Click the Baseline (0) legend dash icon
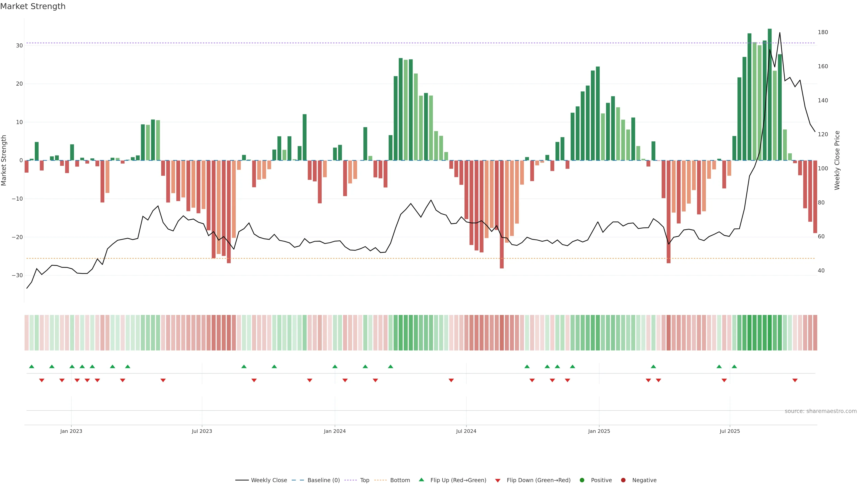 [297, 480]
